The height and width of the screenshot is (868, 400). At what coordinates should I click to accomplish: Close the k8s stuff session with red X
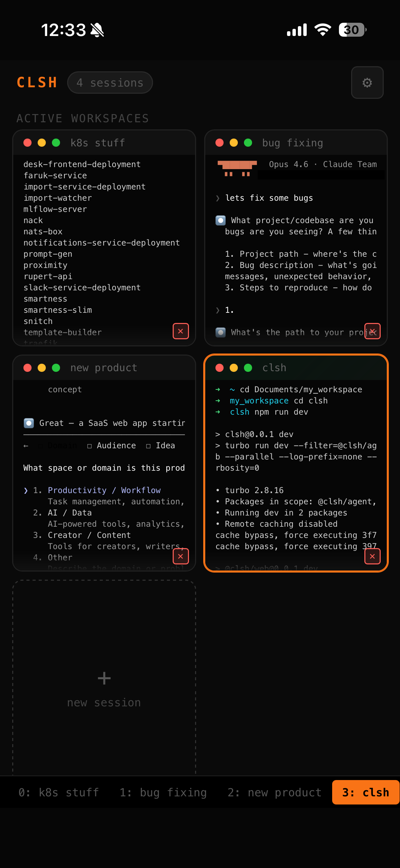click(x=180, y=331)
